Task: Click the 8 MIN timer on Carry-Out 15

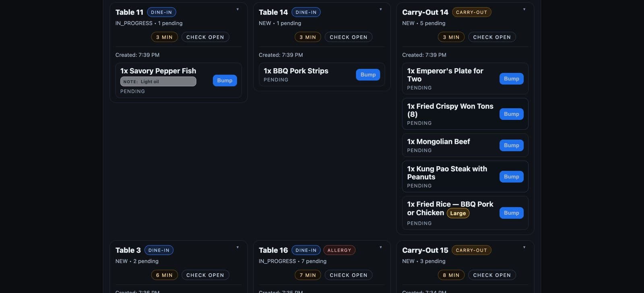Action: [x=451, y=275]
